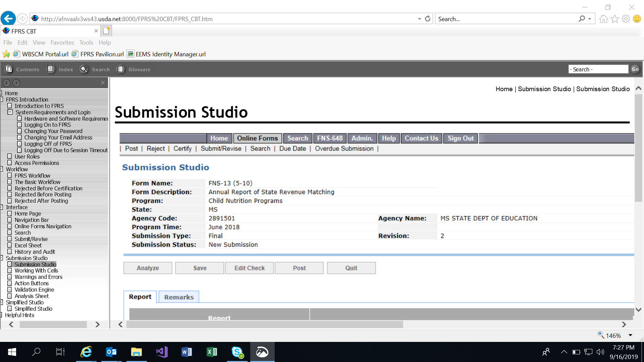Collapse System Requirements and Login tree node

(x=10, y=112)
